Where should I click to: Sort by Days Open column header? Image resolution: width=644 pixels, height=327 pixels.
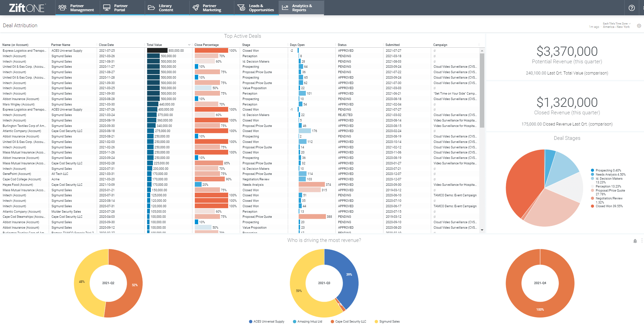[297, 45]
